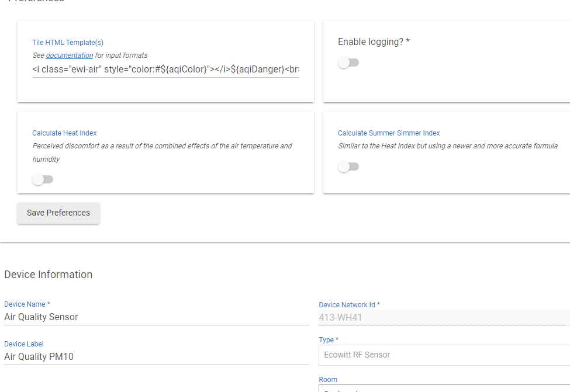The height and width of the screenshot is (392, 570).
Task: Open the Type dropdown showing Ecowitt RF Sensor
Action: 444,355
